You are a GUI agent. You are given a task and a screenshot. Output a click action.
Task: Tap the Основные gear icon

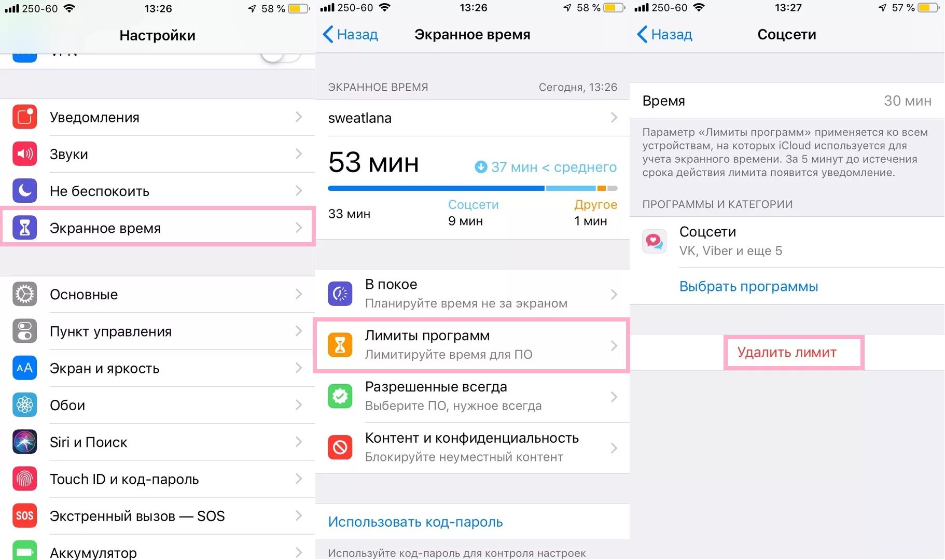[24, 294]
